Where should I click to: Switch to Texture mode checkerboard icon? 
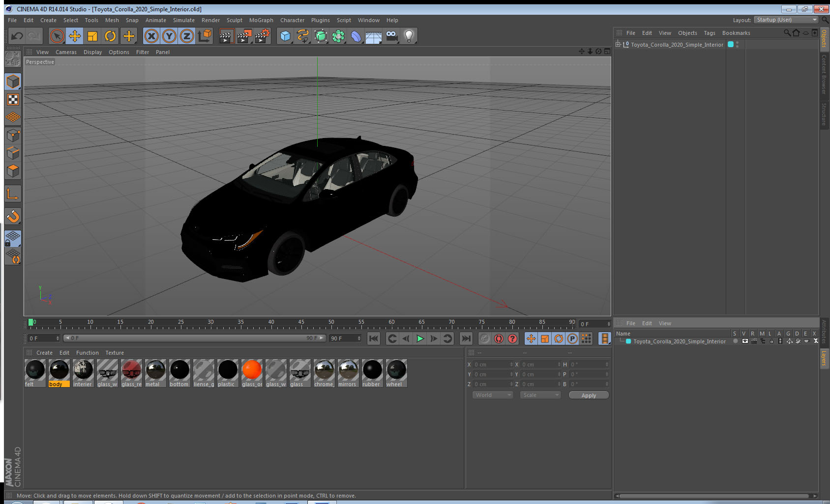coord(13,100)
